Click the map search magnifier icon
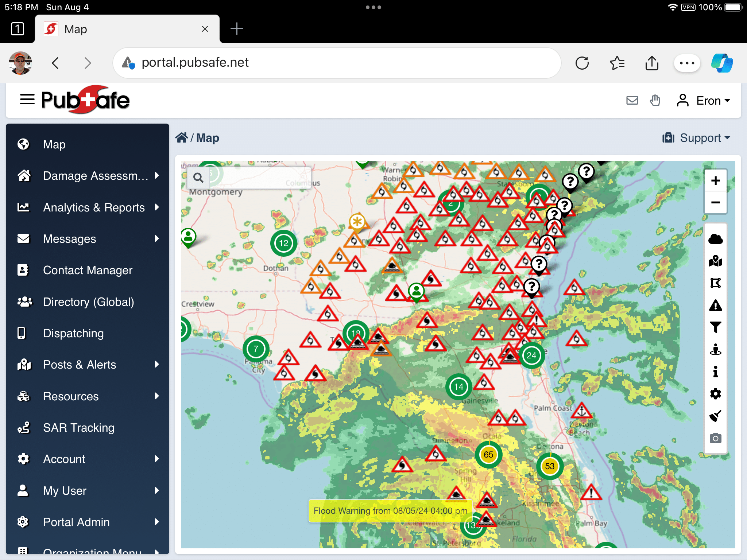This screenshot has height=560, width=747. click(x=198, y=178)
